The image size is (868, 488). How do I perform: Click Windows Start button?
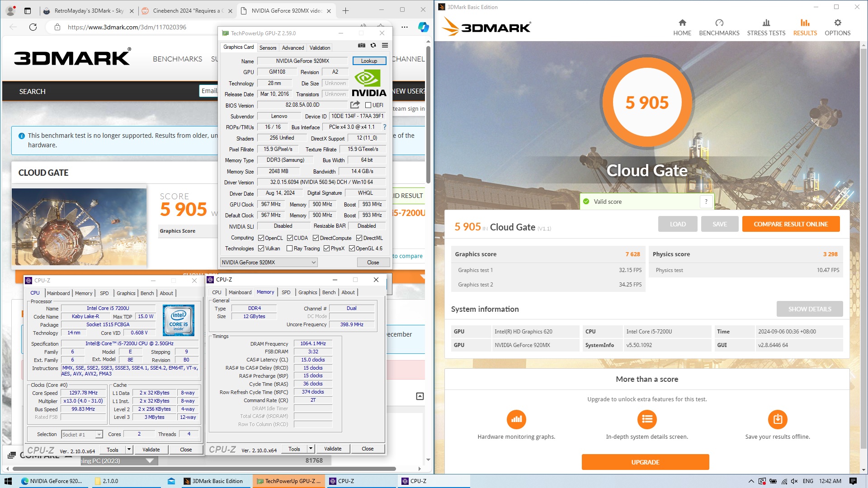tap(8, 481)
